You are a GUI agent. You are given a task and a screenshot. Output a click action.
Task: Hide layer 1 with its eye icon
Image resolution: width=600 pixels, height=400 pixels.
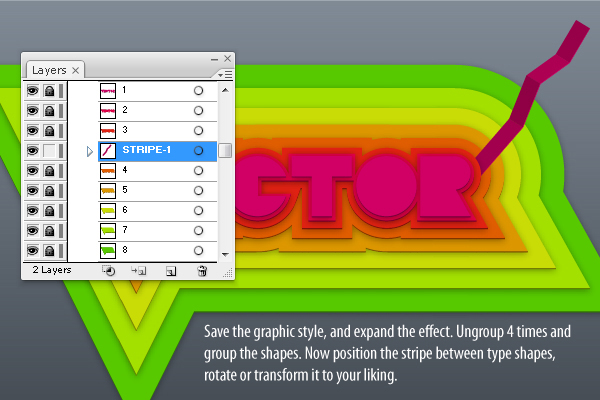[x=33, y=91]
